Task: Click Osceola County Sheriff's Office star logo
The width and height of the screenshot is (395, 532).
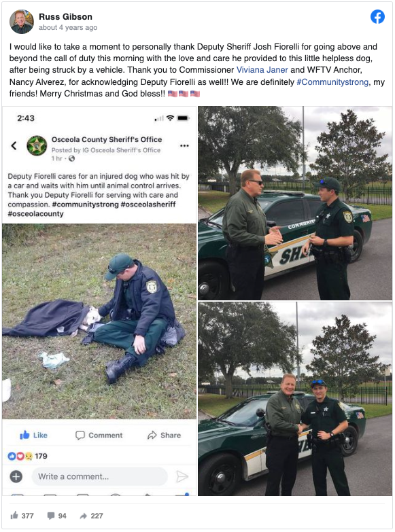Action: click(x=37, y=145)
